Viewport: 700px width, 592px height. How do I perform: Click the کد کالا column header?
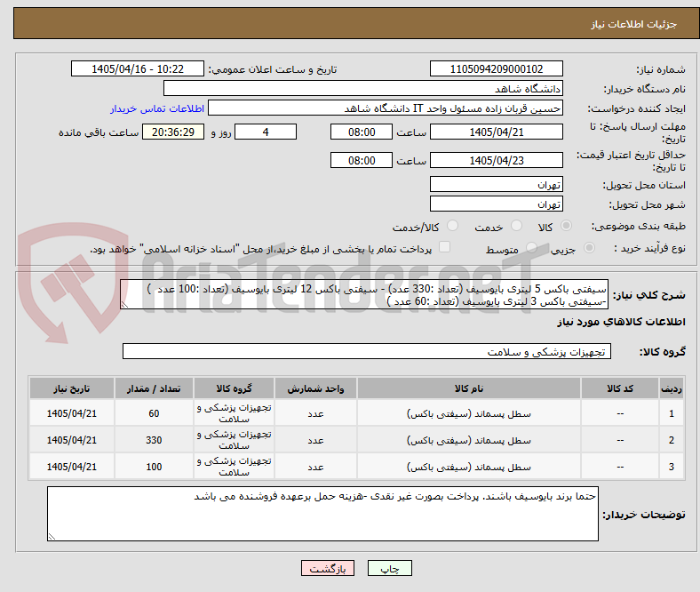point(620,388)
